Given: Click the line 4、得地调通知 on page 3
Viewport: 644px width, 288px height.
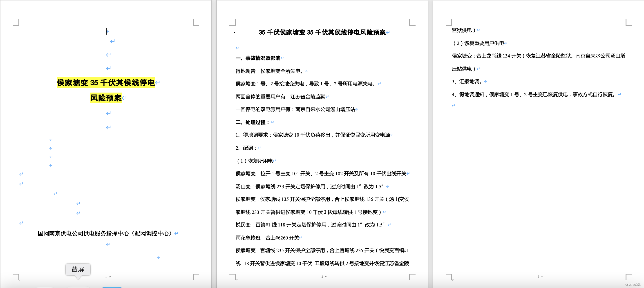Looking at the screenshot, I should tap(533, 94).
